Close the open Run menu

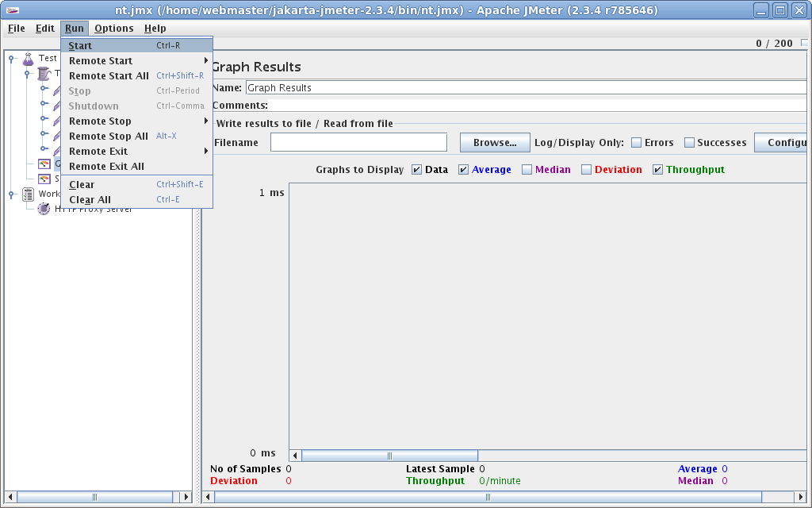pos(75,29)
